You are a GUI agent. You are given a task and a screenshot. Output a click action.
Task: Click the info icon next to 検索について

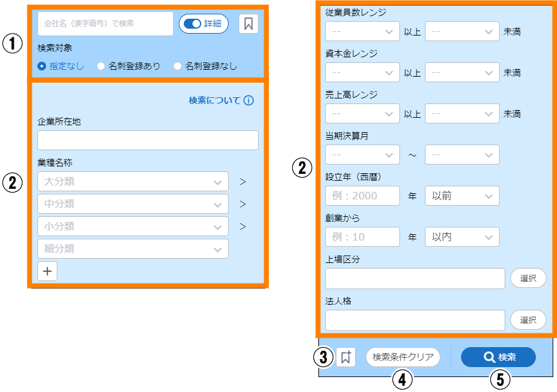tap(249, 100)
